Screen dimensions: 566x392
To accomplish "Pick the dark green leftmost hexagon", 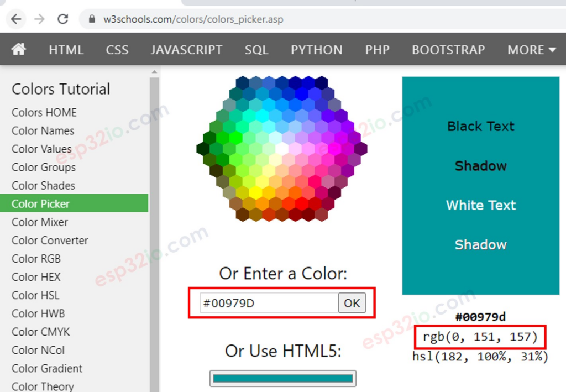I will point(202,149).
